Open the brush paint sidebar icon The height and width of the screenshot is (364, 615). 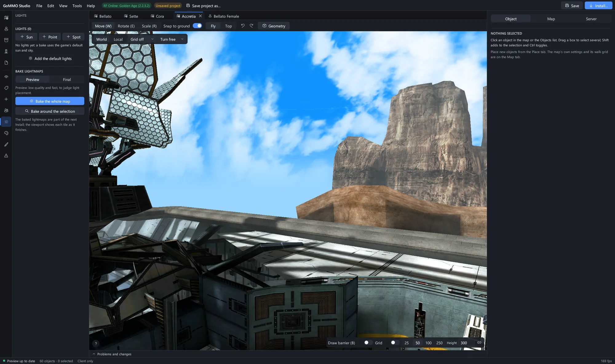pos(6,144)
